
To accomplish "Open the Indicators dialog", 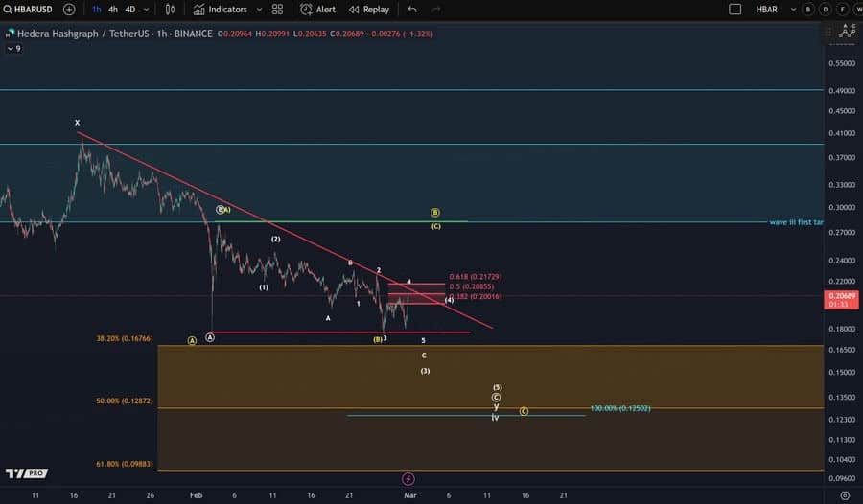I will [221, 10].
